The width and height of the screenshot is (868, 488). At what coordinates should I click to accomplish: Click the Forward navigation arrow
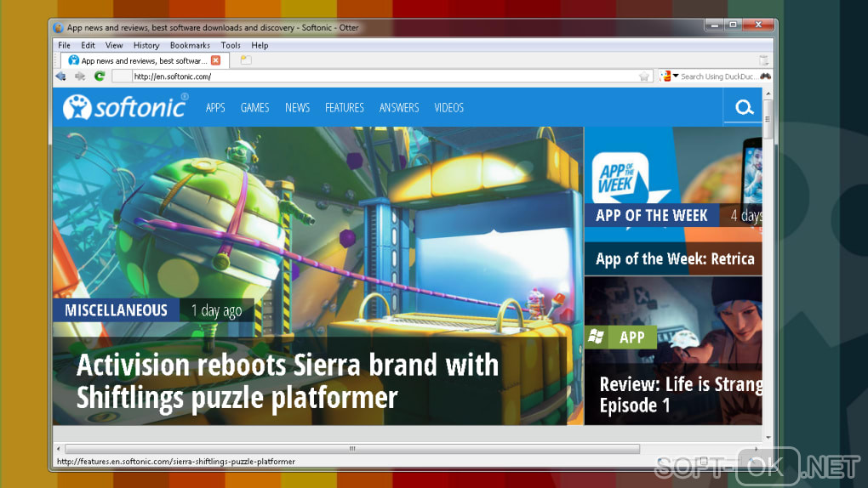click(80, 77)
